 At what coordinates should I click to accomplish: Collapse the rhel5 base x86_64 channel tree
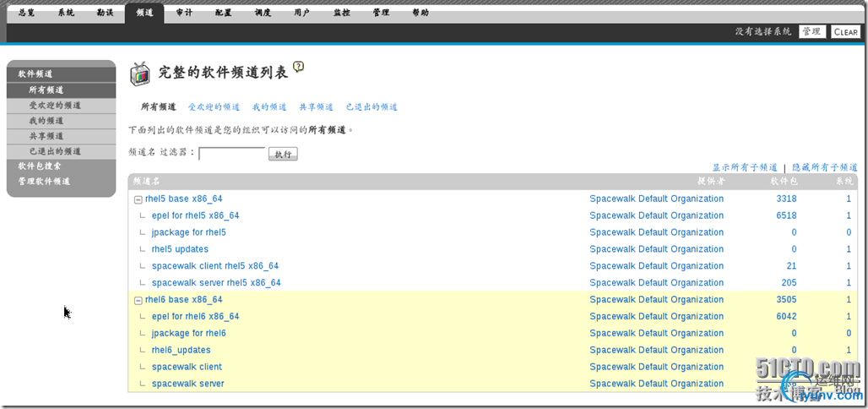(138, 199)
